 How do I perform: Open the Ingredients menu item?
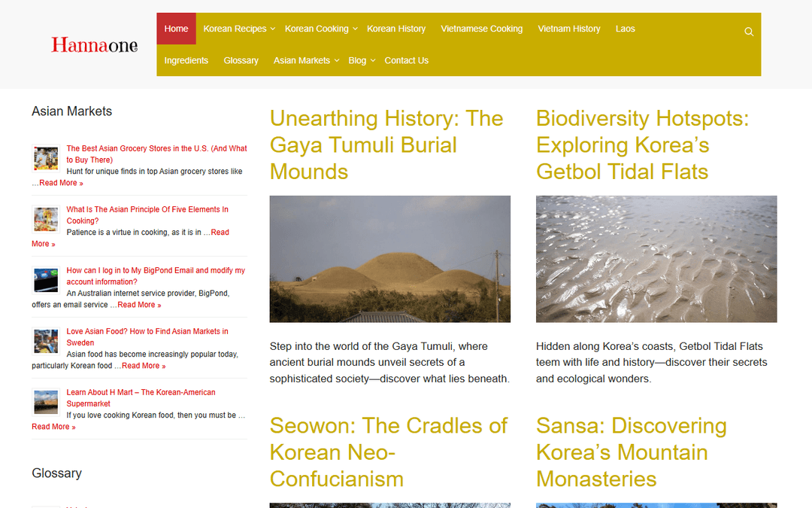pyautogui.click(x=186, y=60)
